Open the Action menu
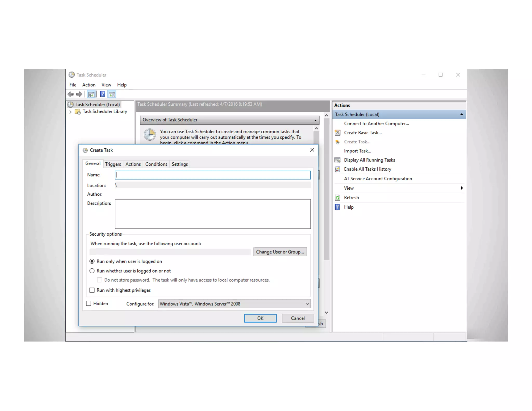This screenshot has height=411, width=532. tap(89, 85)
